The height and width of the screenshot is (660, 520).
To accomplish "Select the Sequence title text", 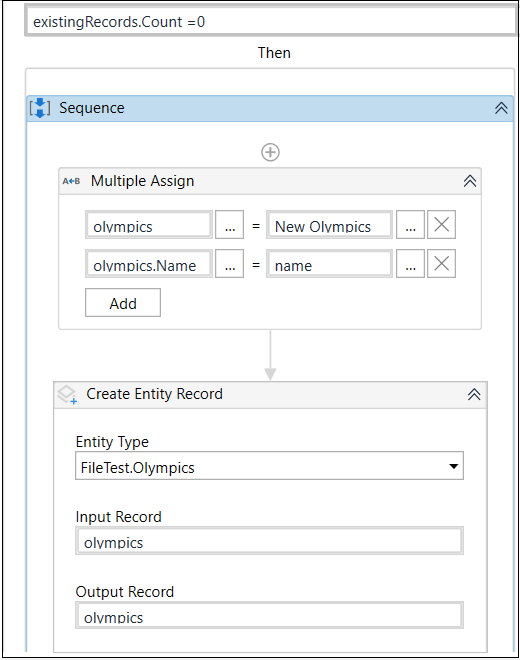I will [x=92, y=108].
